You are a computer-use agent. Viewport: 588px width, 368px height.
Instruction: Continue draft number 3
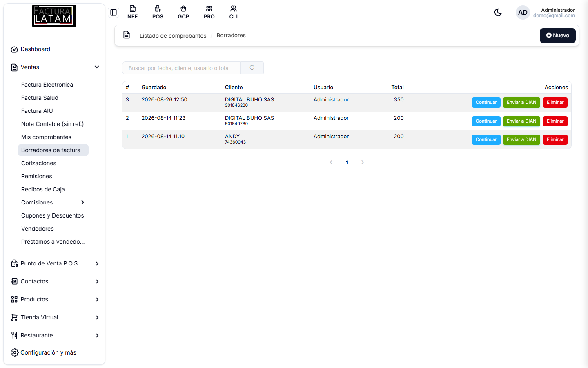pos(486,102)
